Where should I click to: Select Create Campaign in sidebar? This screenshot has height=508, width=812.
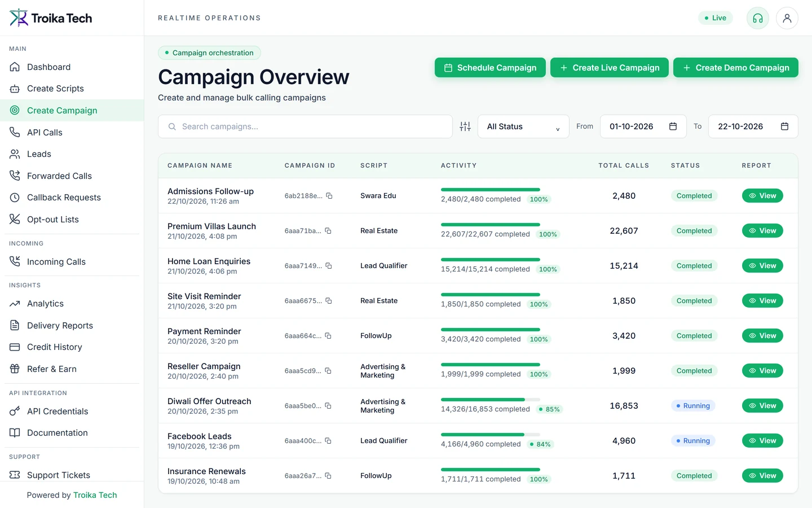[72, 111]
